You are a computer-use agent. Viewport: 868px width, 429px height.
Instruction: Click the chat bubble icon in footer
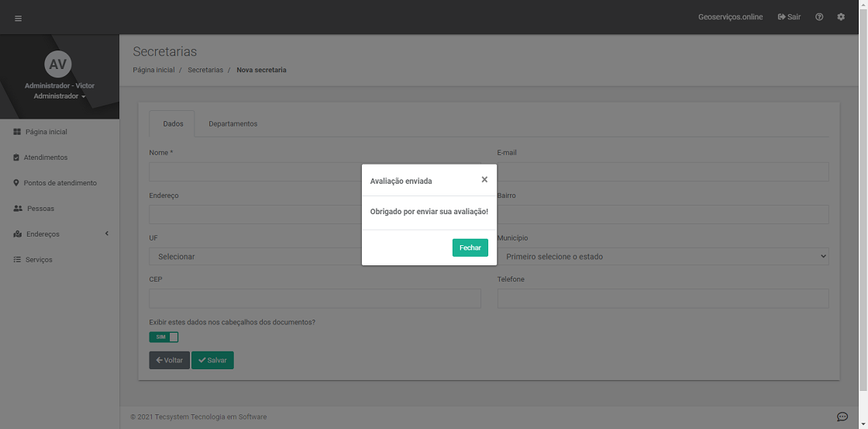pyautogui.click(x=842, y=417)
